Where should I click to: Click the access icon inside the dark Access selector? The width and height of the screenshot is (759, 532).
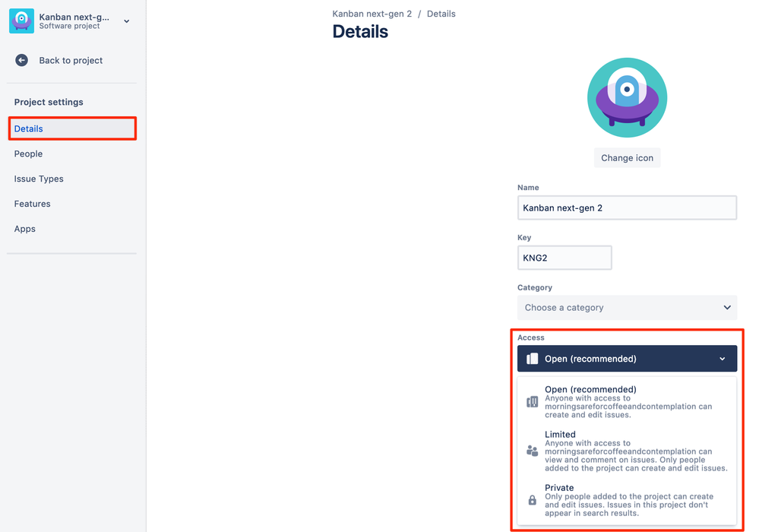(531, 358)
